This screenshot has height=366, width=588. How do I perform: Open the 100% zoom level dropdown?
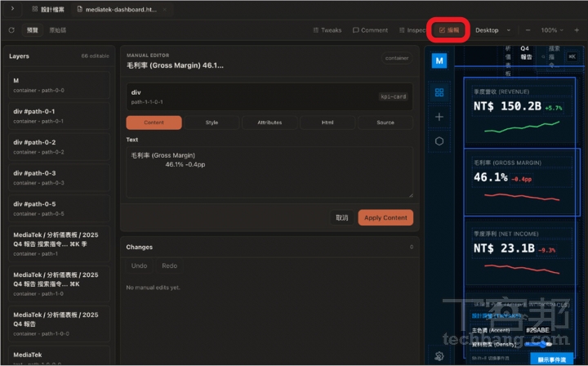[x=552, y=30]
